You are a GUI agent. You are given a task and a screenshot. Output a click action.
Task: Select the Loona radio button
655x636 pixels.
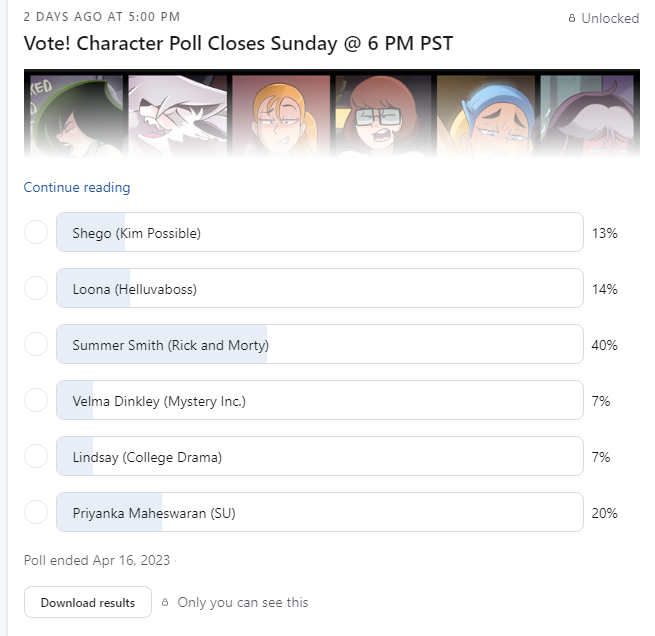pos(36,288)
